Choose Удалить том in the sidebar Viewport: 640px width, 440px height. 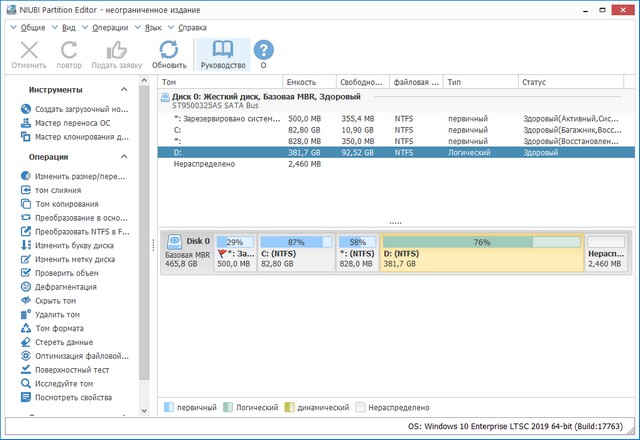57,314
